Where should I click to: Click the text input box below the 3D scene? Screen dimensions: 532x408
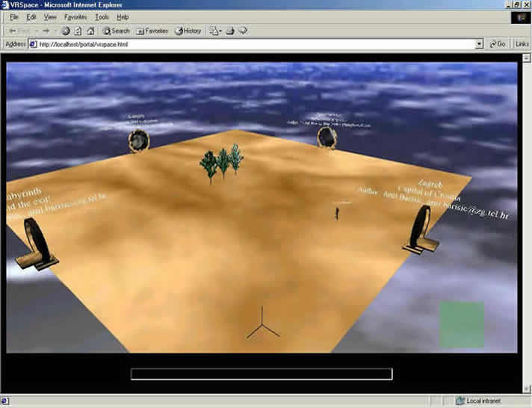[x=261, y=374]
